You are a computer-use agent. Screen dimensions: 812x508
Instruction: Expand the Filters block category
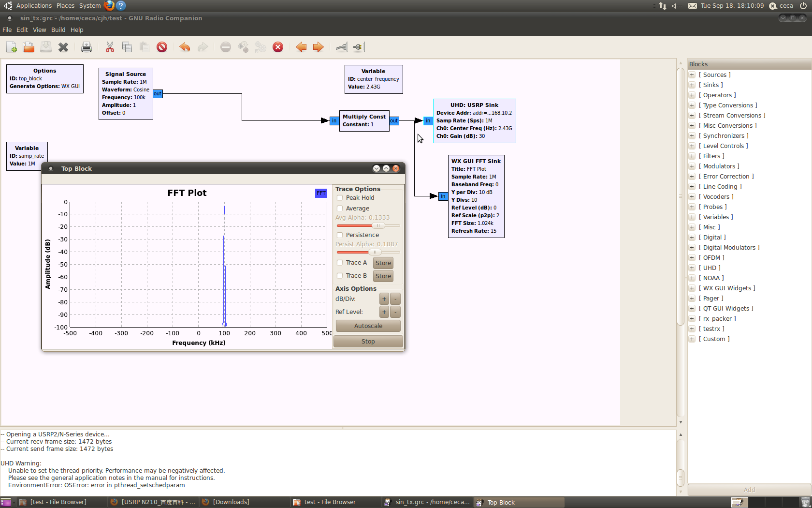click(692, 156)
